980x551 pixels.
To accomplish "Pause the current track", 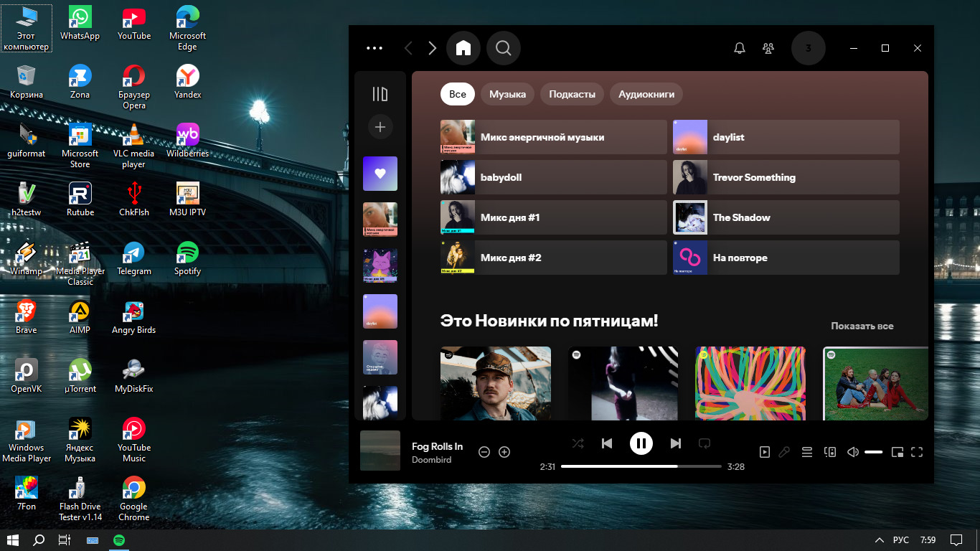I will 641,443.
